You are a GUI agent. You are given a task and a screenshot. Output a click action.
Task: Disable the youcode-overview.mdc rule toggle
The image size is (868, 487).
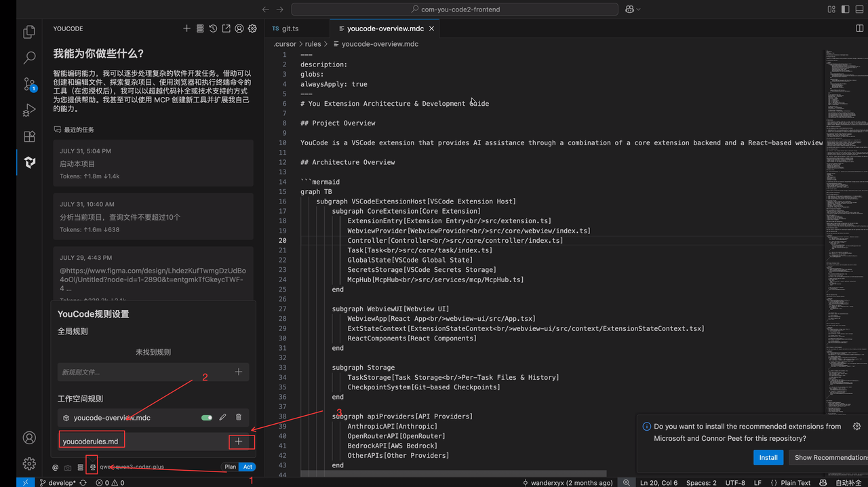point(207,418)
